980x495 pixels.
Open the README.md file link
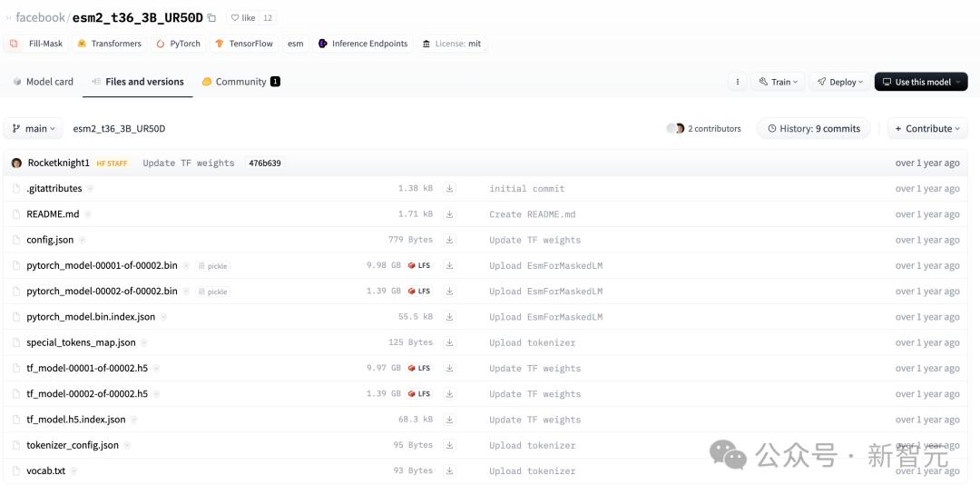[x=53, y=214]
